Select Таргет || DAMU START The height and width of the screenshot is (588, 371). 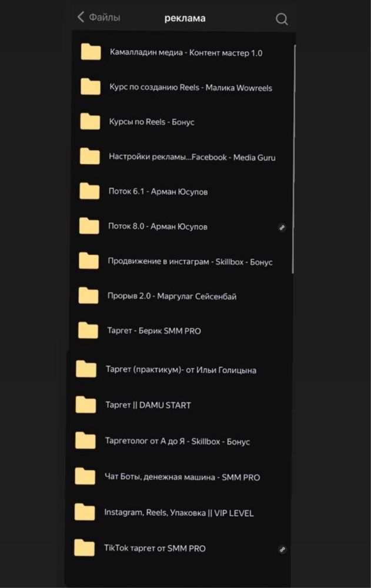pos(148,405)
